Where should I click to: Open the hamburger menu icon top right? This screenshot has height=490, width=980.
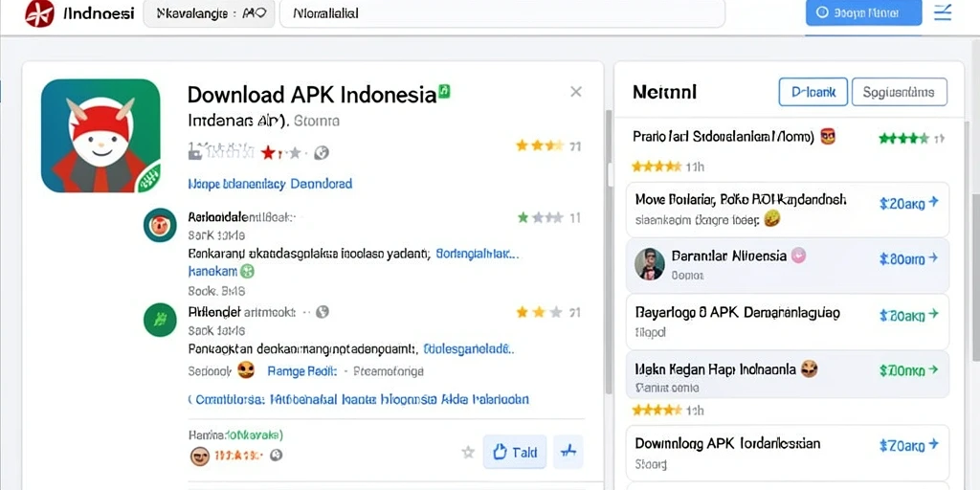943,12
